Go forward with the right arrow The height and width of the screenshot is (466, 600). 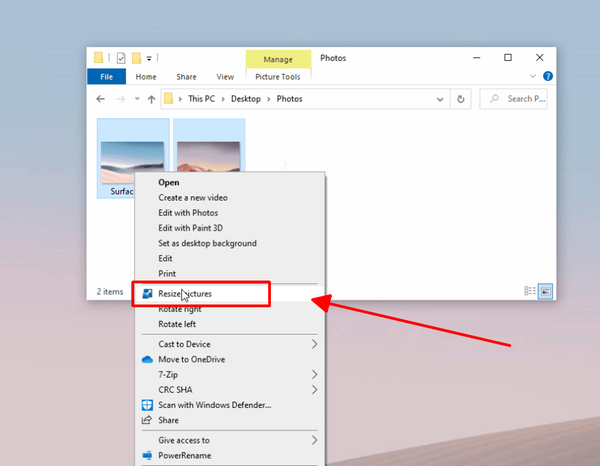point(121,99)
